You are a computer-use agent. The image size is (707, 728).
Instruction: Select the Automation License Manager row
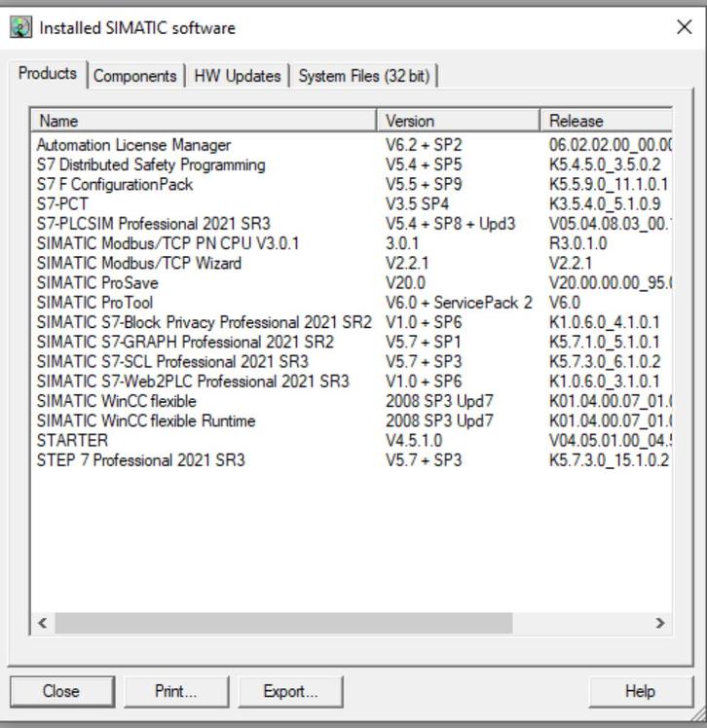click(x=133, y=145)
